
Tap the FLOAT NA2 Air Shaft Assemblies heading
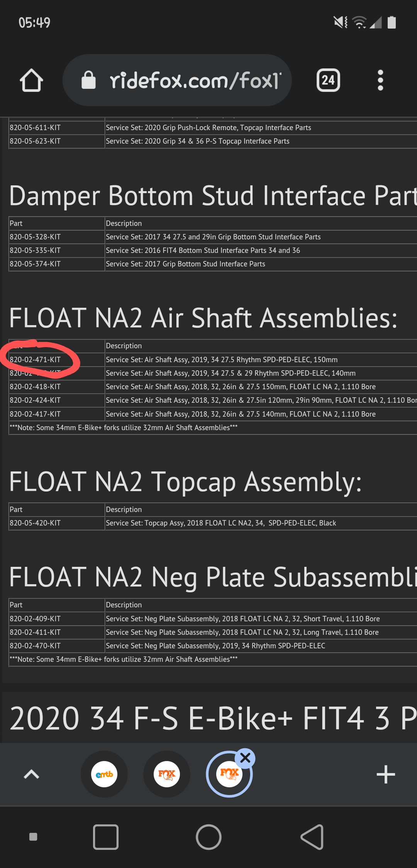click(x=203, y=318)
